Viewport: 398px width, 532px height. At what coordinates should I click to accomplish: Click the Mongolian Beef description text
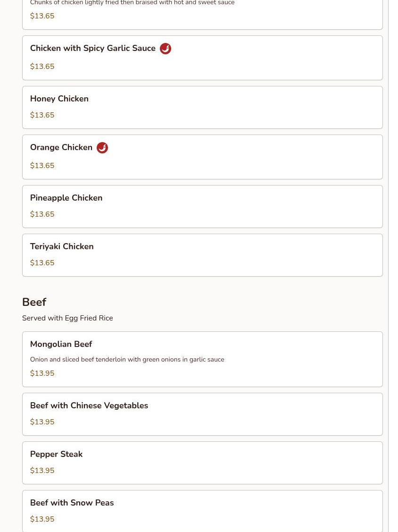point(127,359)
